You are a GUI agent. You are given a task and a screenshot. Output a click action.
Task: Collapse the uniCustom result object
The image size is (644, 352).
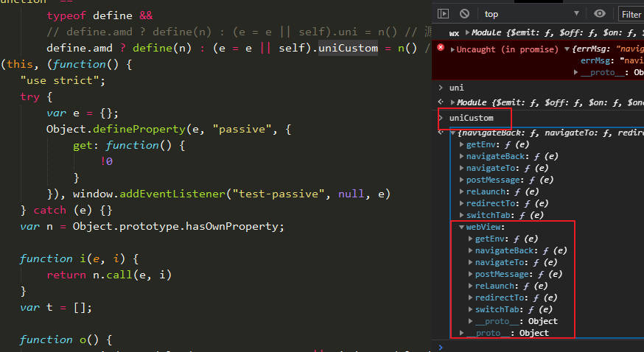tap(452, 133)
